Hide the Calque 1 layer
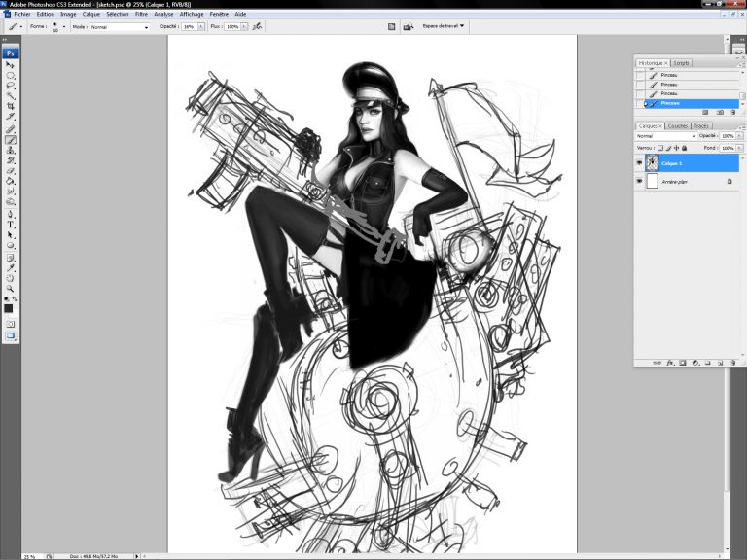 point(639,163)
